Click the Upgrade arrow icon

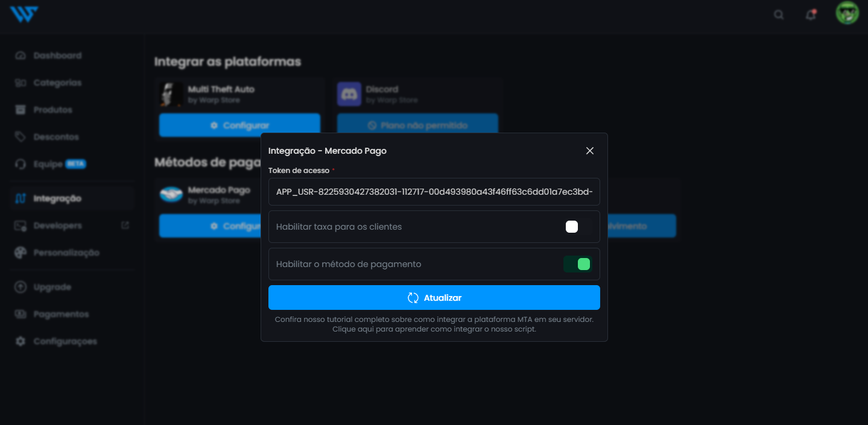coord(21,287)
